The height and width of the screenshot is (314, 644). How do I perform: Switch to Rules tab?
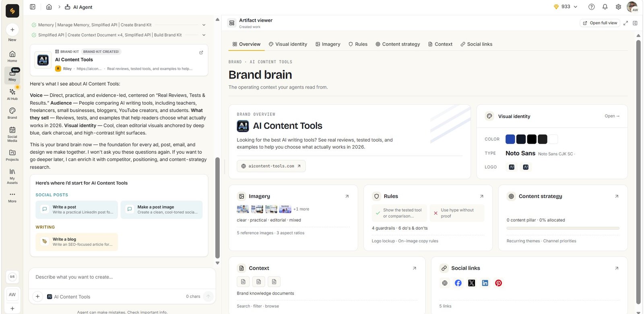click(358, 44)
